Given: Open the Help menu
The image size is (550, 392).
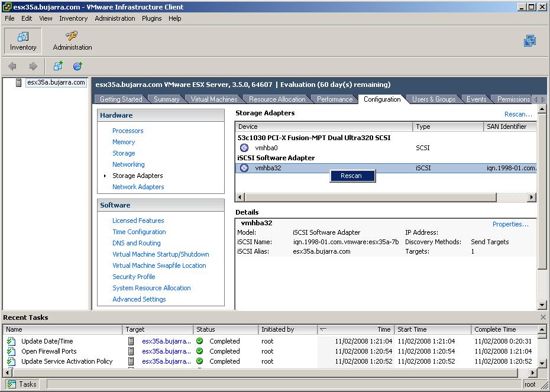Looking at the screenshot, I should pyautogui.click(x=174, y=18).
